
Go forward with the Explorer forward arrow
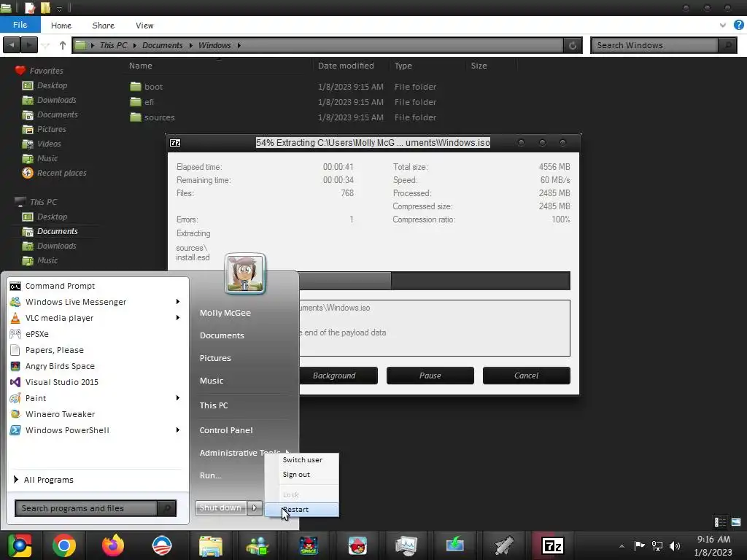click(29, 45)
